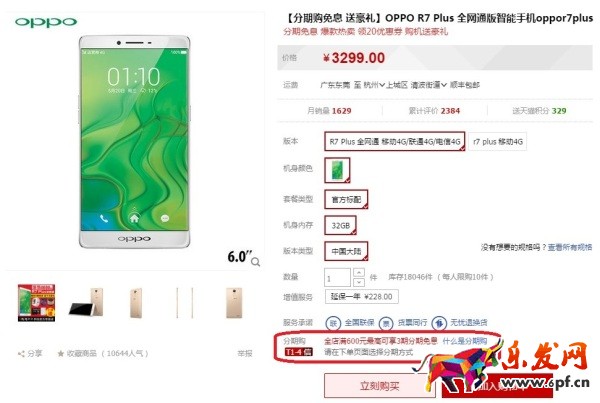Click the 全国联保 warranty badge icon

333,323
